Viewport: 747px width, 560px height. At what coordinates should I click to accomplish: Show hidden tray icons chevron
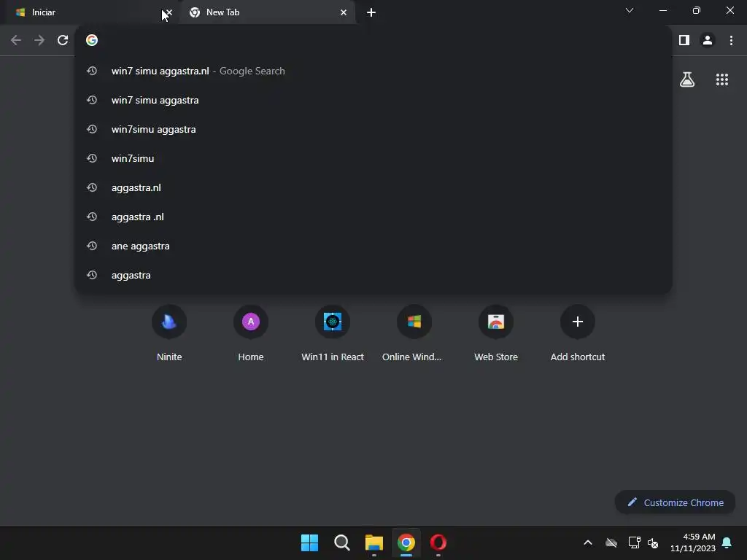588,542
